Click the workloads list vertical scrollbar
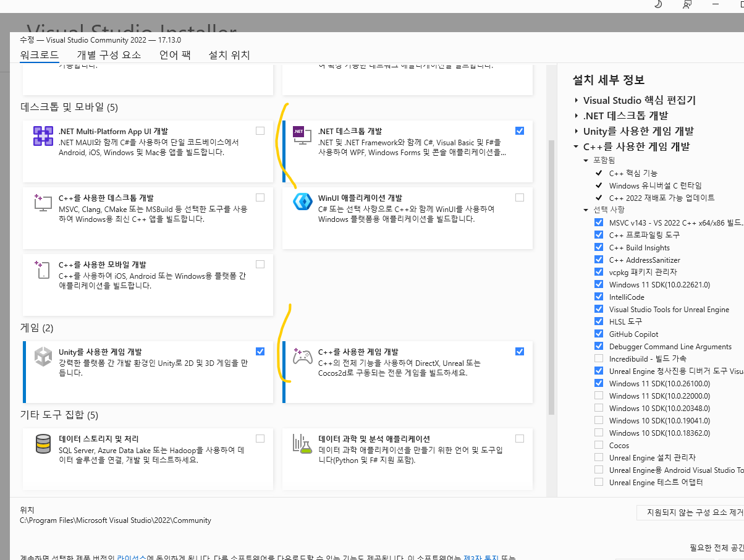The image size is (744, 560). [552, 277]
